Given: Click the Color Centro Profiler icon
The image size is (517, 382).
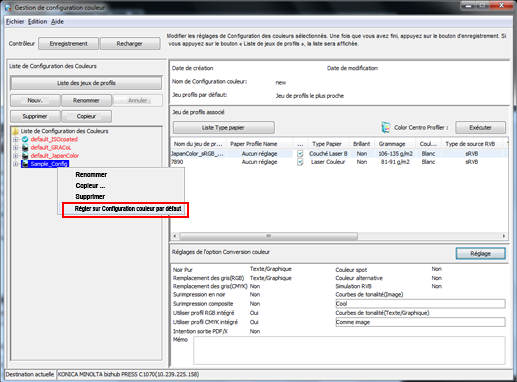Looking at the screenshot, I should tap(386, 127).
